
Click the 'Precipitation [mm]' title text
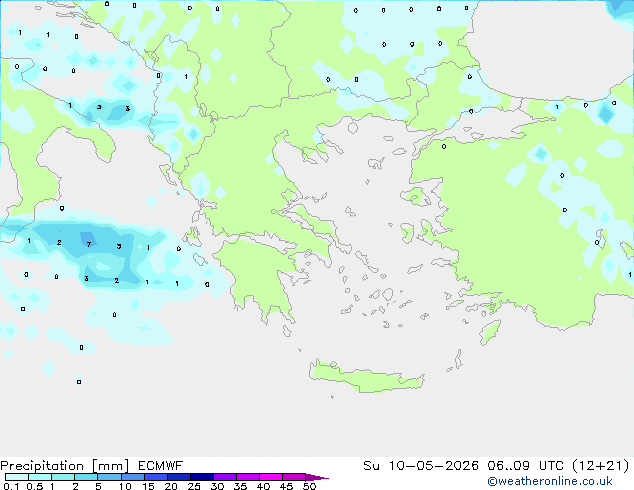tap(65, 466)
